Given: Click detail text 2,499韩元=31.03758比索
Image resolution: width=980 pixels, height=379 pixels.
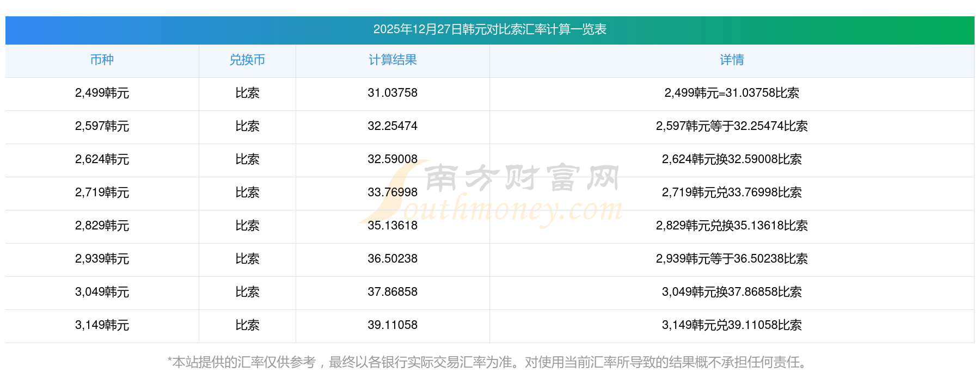Looking at the screenshot, I should 732,93.
